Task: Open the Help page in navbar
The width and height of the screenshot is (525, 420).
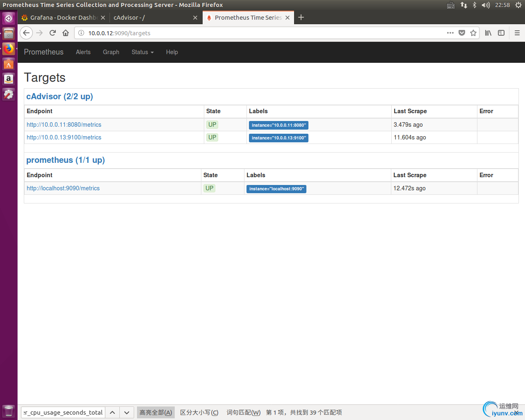Action: [172, 52]
